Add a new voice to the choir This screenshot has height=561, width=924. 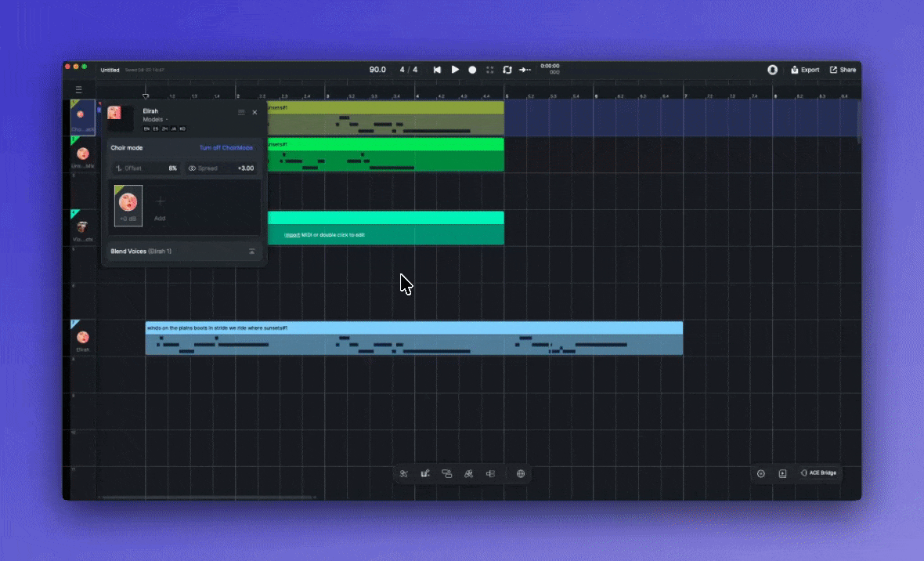tap(160, 205)
